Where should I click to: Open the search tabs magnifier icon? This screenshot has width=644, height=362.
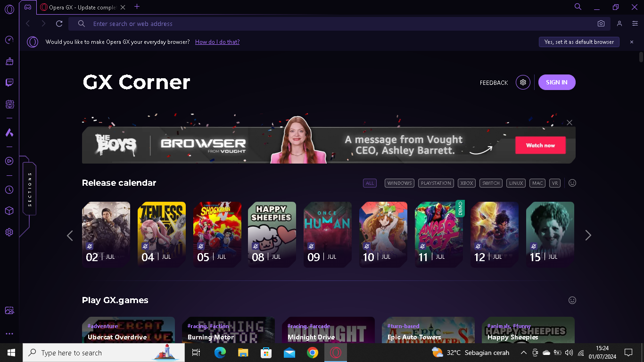(x=578, y=7)
